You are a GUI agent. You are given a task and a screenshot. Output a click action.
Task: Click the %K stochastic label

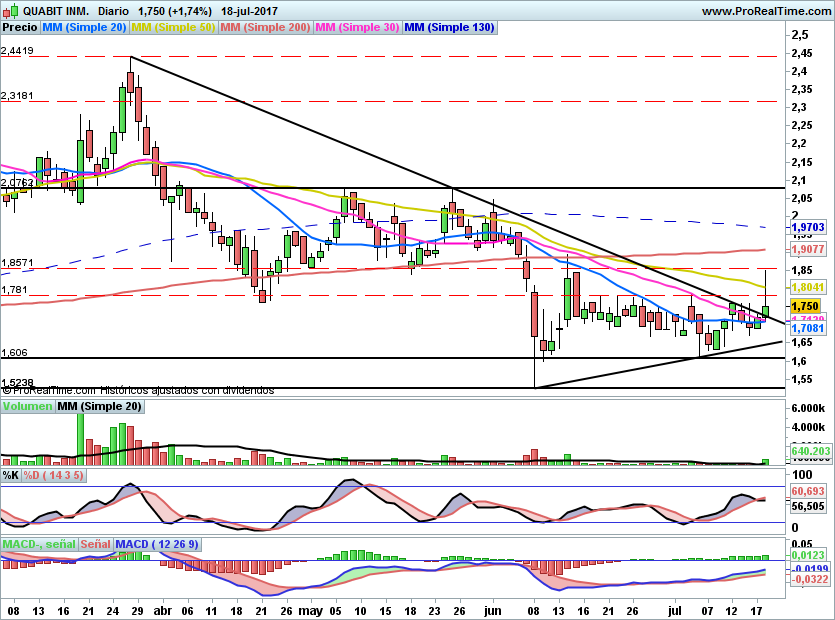point(10,474)
